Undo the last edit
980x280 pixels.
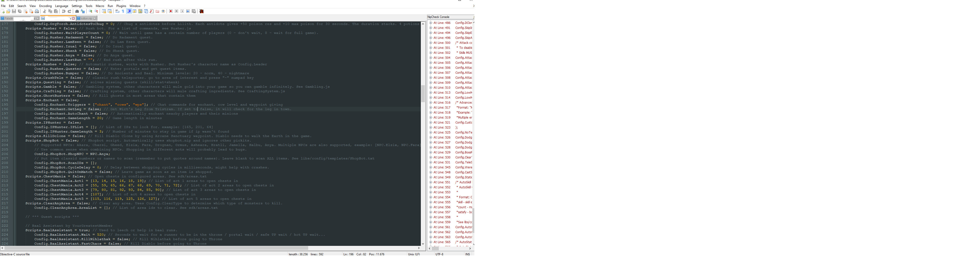click(63, 11)
